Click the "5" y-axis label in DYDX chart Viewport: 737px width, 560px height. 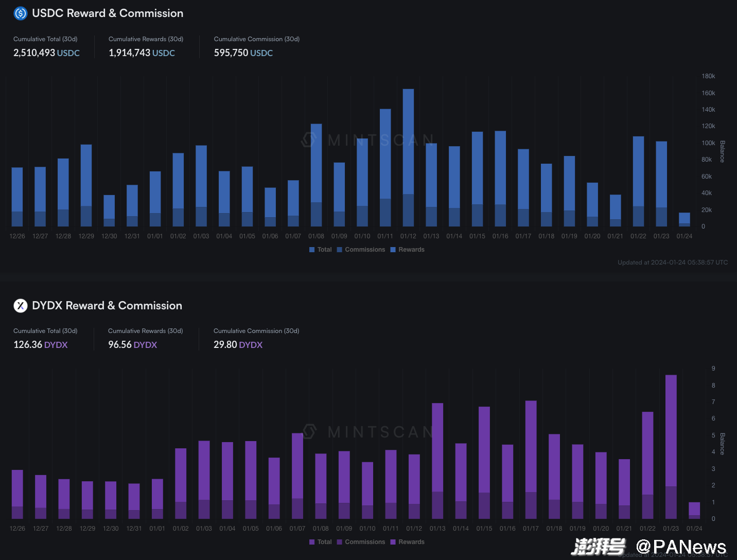(x=713, y=435)
